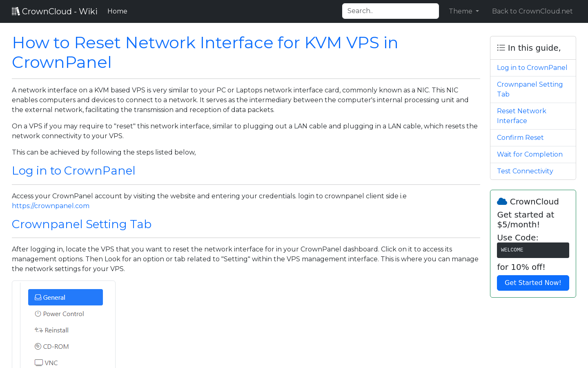Click the 'Test Connectivity' sidebar link

(x=525, y=171)
